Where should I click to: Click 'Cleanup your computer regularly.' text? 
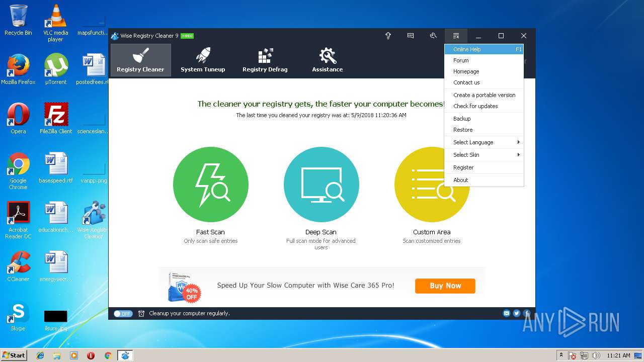coord(189,313)
